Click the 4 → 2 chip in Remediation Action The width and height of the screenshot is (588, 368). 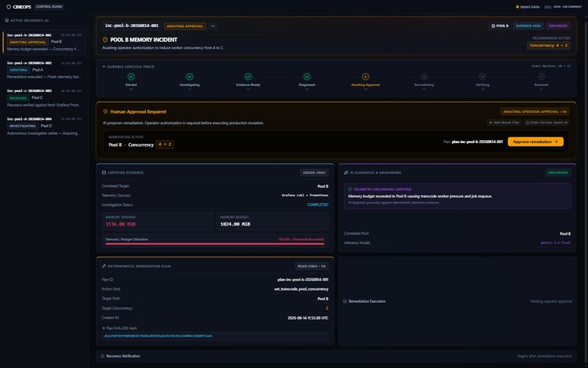click(165, 144)
